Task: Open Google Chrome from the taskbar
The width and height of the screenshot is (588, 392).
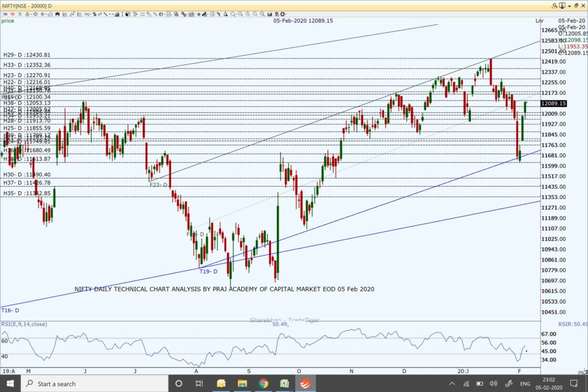Action: point(263,383)
